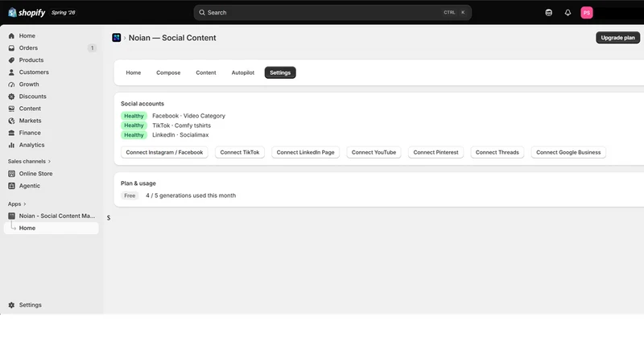Click Connect Pinterest button
The image size is (644, 362).
click(436, 152)
